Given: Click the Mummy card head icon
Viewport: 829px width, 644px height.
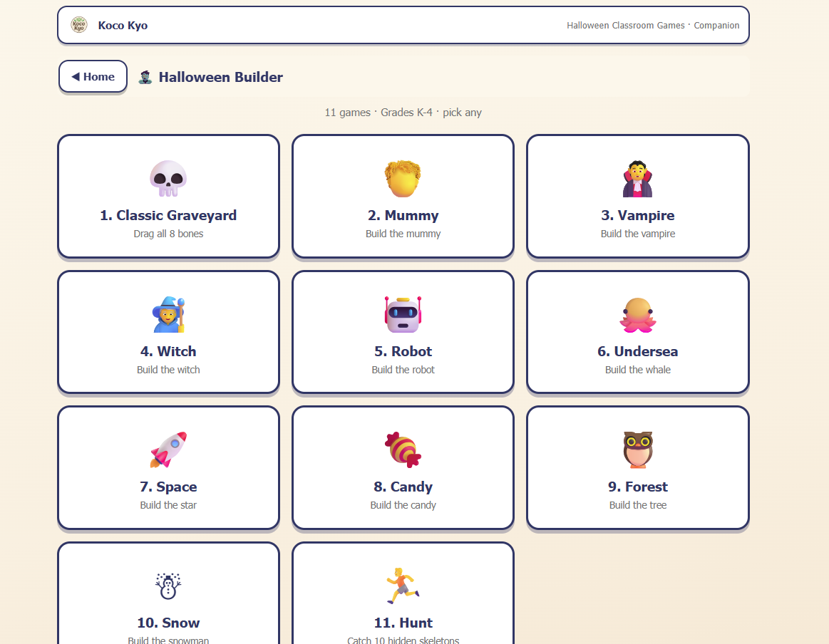Looking at the screenshot, I should (403, 179).
